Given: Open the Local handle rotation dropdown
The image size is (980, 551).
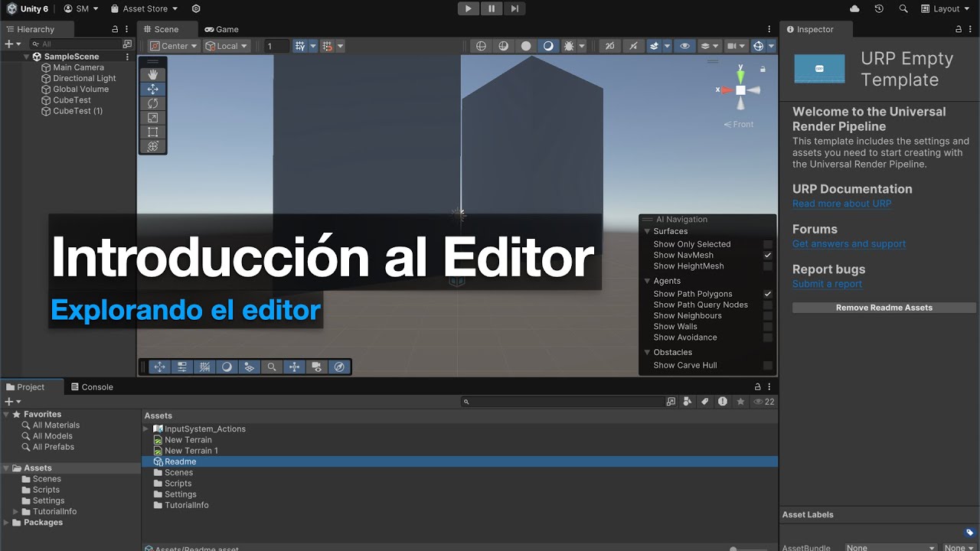Looking at the screenshot, I should click(x=227, y=46).
